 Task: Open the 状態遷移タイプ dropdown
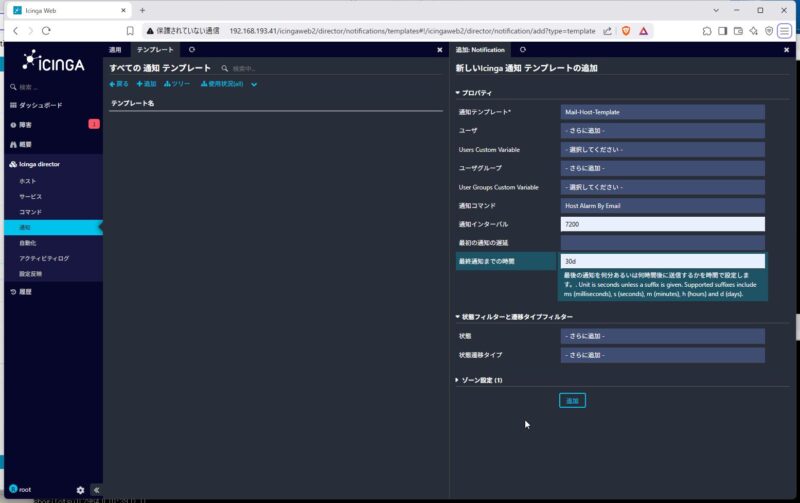pyautogui.click(x=662, y=355)
